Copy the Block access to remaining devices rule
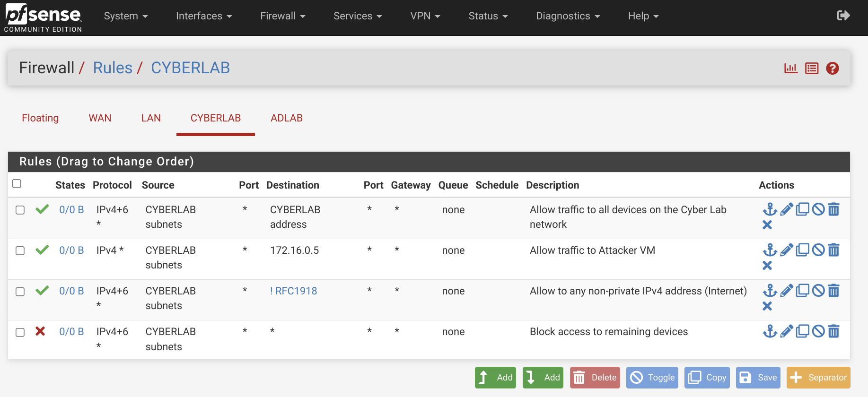This screenshot has height=397, width=868. (x=803, y=331)
